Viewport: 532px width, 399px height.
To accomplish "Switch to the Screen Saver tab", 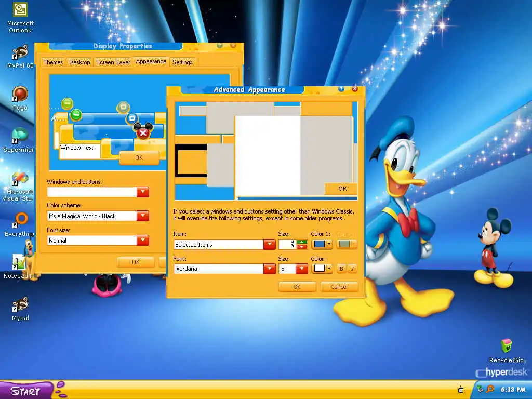I will tap(113, 62).
